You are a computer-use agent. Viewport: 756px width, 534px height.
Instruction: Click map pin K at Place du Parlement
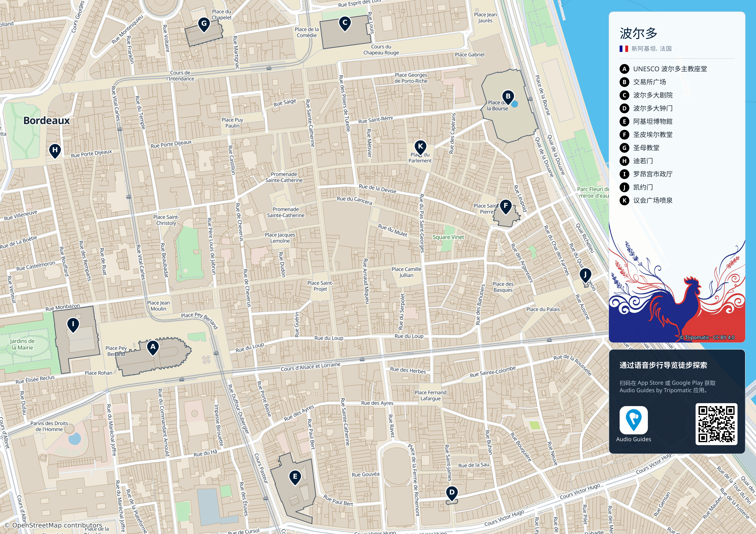pyautogui.click(x=420, y=147)
